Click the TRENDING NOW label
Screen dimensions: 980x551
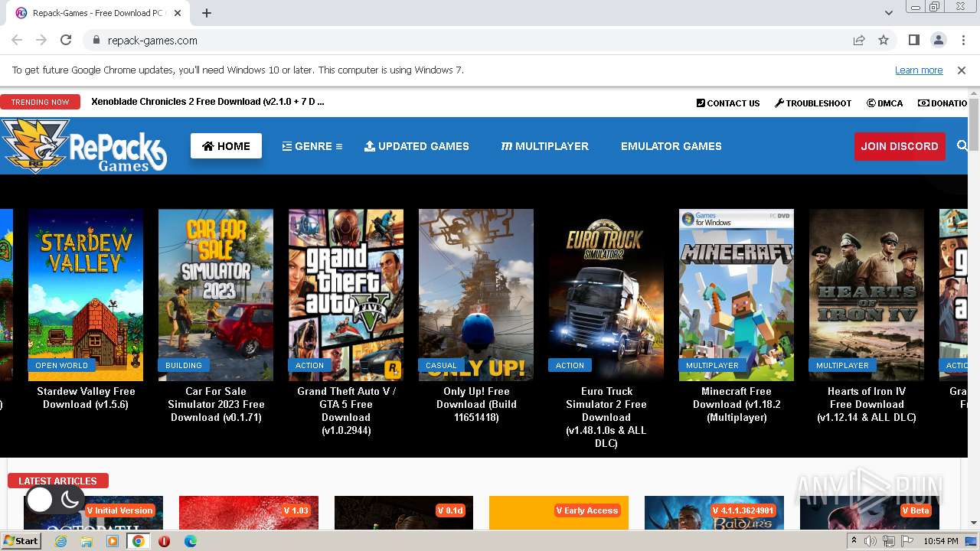click(x=40, y=102)
